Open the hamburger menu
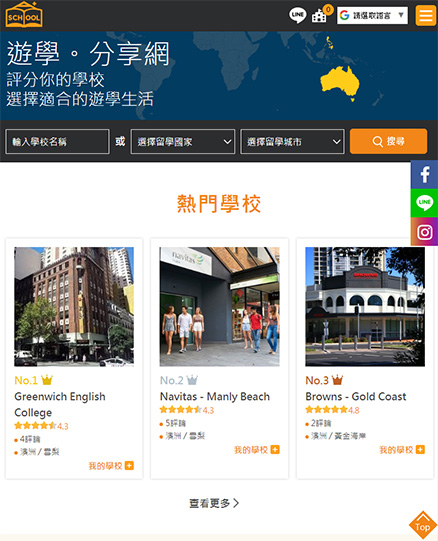 [x=425, y=16]
